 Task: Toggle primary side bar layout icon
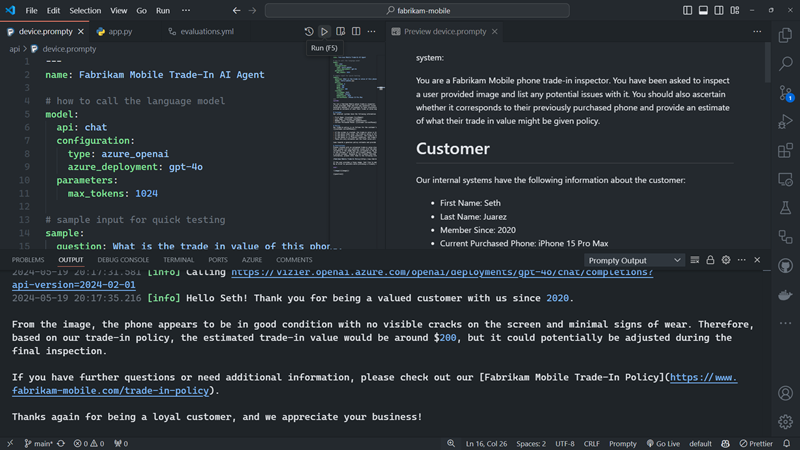point(687,10)
